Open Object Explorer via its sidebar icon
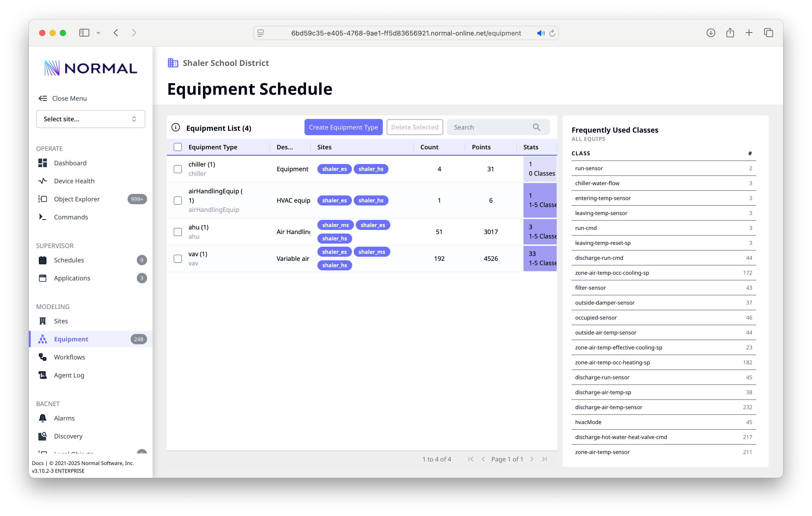The width and height of the screenshot is (812, 516). (x=43, y=199)
